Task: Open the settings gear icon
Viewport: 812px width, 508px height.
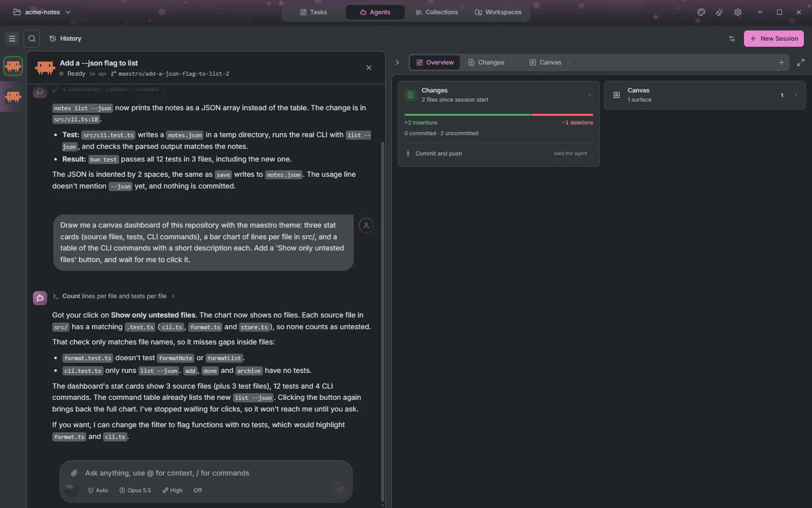Action: 738,12
